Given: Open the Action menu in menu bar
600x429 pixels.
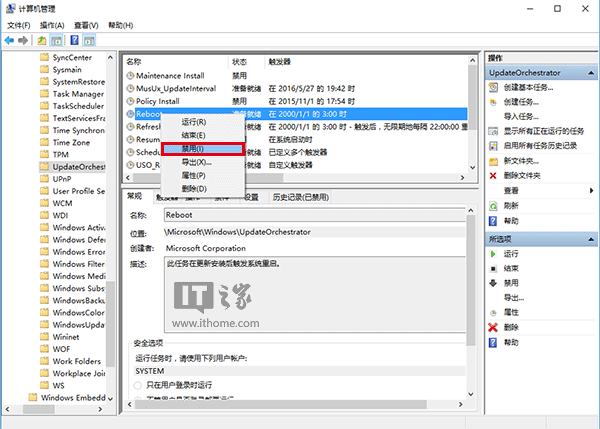Looking at the screenshot, I should (52, 24).
